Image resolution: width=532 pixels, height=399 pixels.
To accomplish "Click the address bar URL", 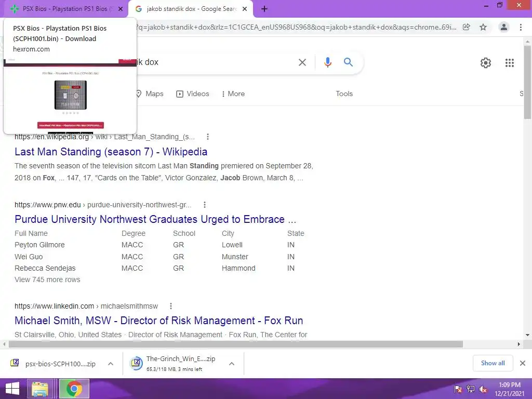I will point(297,27).
